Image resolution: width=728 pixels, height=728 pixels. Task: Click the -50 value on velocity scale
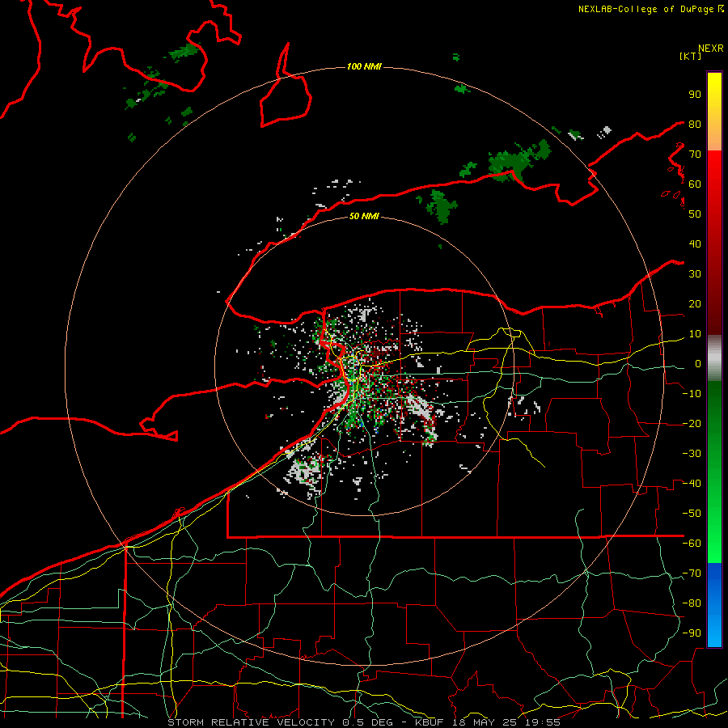tap(692, 514)
